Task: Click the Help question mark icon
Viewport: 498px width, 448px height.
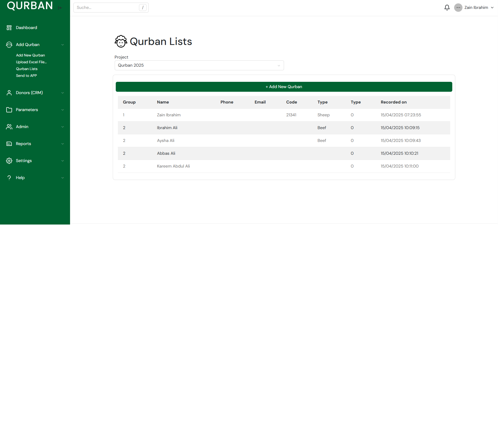Action: click(x=9, y=178)
